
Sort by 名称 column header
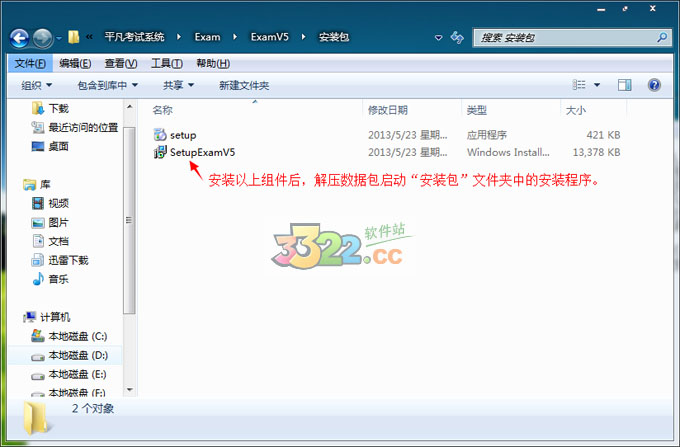pos(163,110)
